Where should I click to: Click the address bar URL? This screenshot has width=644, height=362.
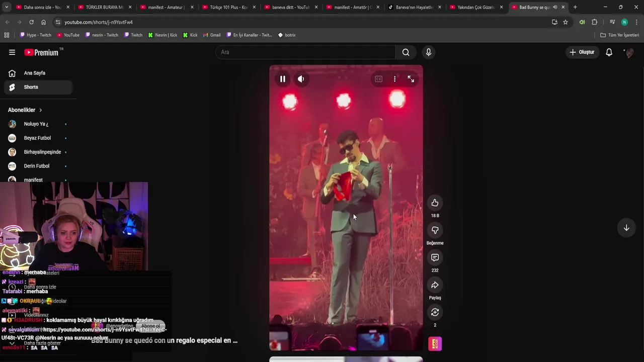(x=99, y=22)
